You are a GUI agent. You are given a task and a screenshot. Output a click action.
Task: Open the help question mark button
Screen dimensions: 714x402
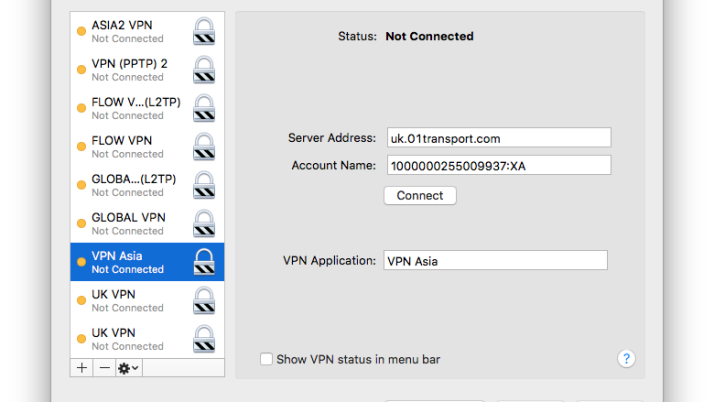[626, 359]
